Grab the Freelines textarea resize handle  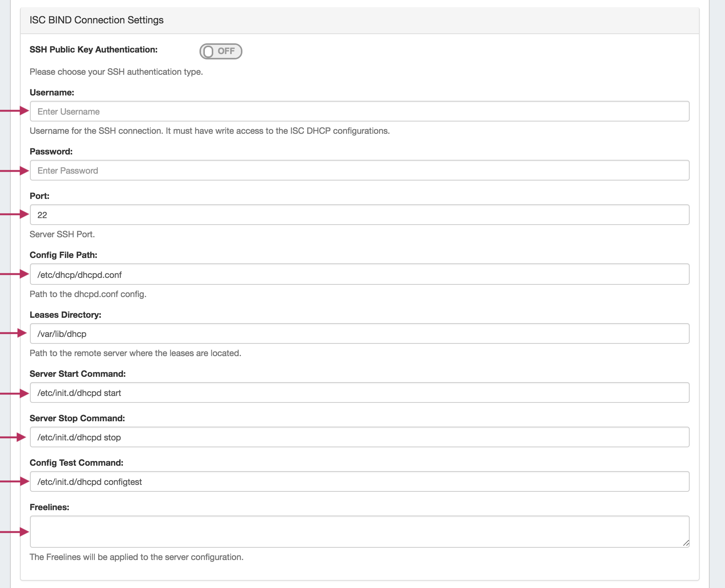(x=686, y=543)
